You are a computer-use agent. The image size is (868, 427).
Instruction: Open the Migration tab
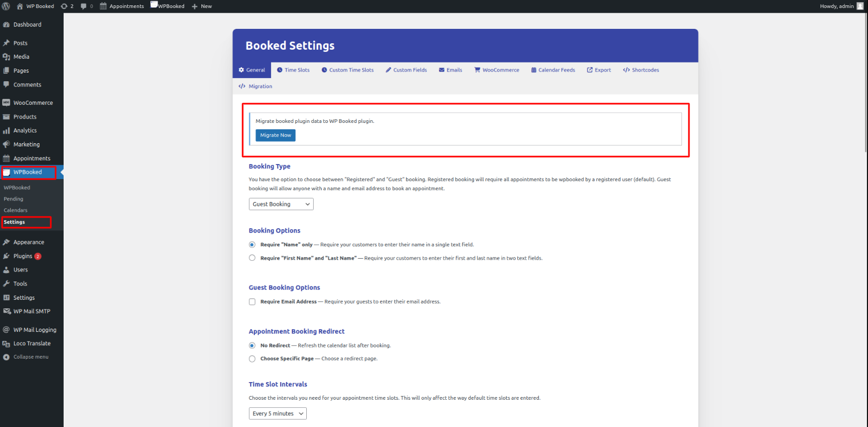255,87
